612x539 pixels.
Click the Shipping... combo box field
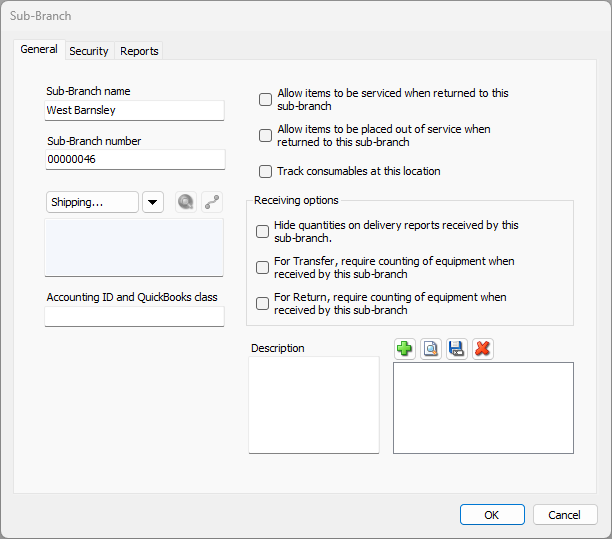click(92, 202)
